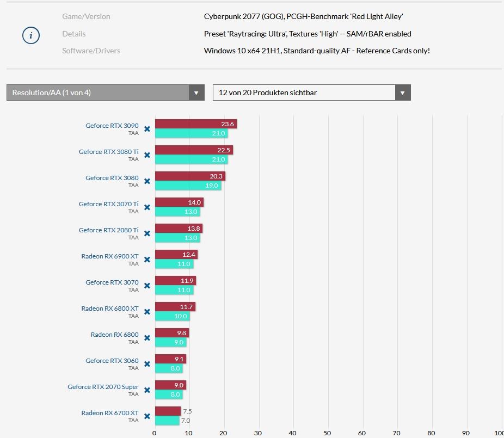
Task: Remove Geforce RTX 3070 Ti via X icon
Action: pos(147,207)
